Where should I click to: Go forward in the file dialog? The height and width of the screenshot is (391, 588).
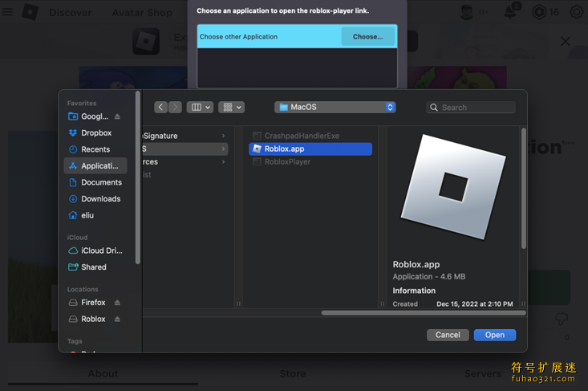click(175, 108)
